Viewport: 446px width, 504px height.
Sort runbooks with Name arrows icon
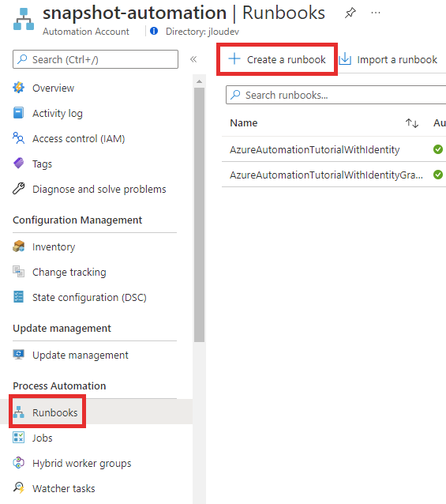click(x=412, y=123)
